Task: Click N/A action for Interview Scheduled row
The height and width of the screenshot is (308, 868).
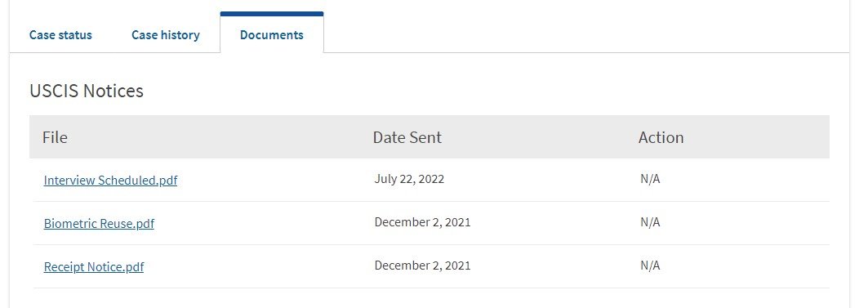Action: click(x=650, y=179)
